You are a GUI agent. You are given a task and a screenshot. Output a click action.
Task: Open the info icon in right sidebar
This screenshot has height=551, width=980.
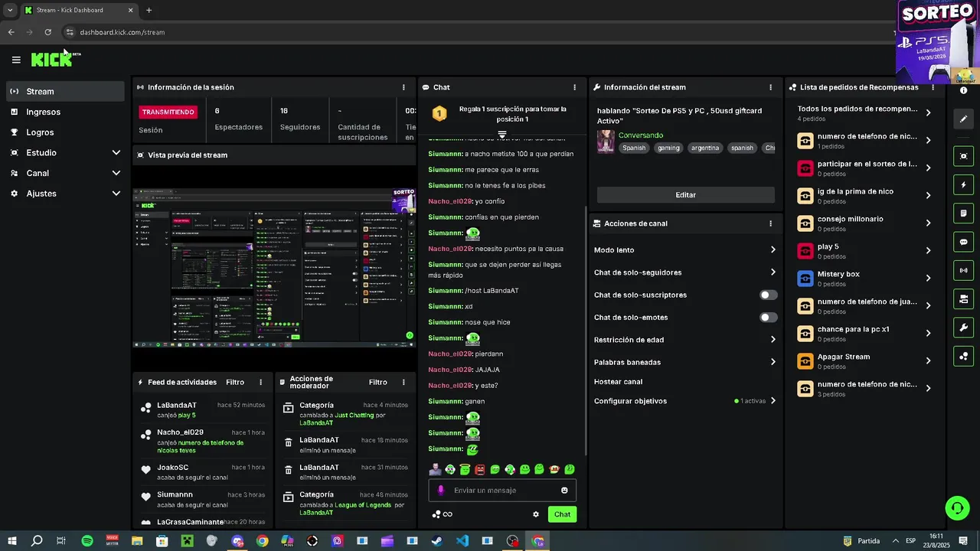click(x=964, y=90)
